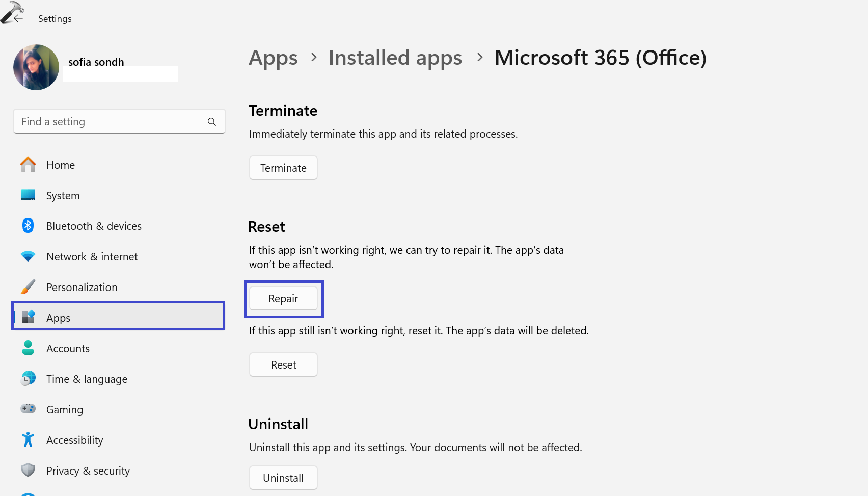Click the Gaming controller icon
This screenshot has width=868, height=496.
[28, 409]
